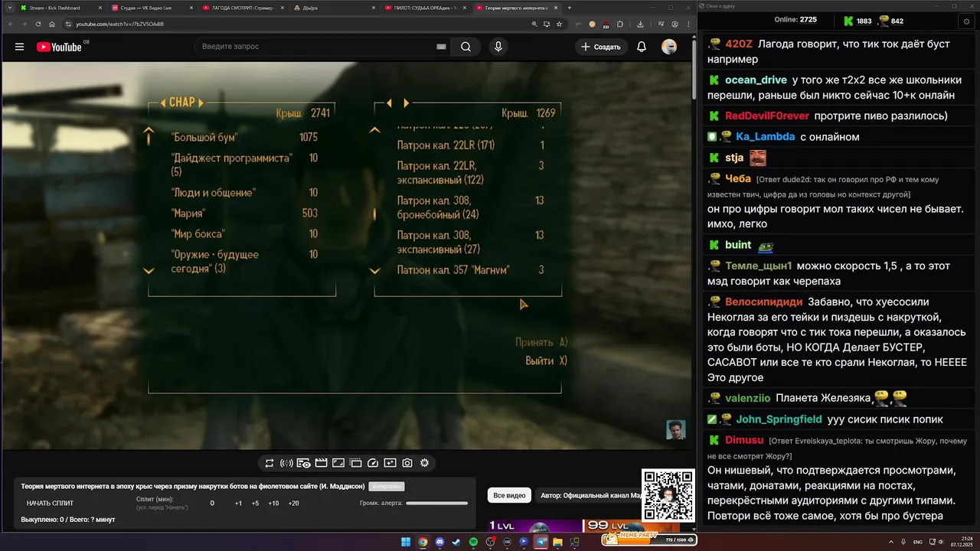
Task: Click username 420Z in chat
Action: pos(739,44)
